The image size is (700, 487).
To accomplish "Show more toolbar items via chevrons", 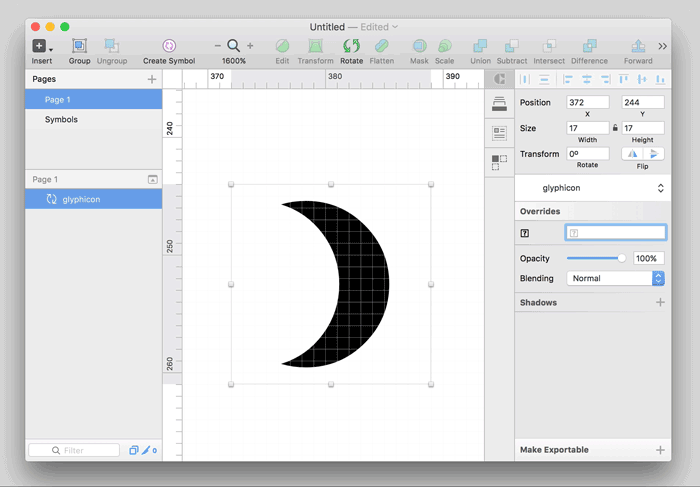I will (x=662, y=46).
